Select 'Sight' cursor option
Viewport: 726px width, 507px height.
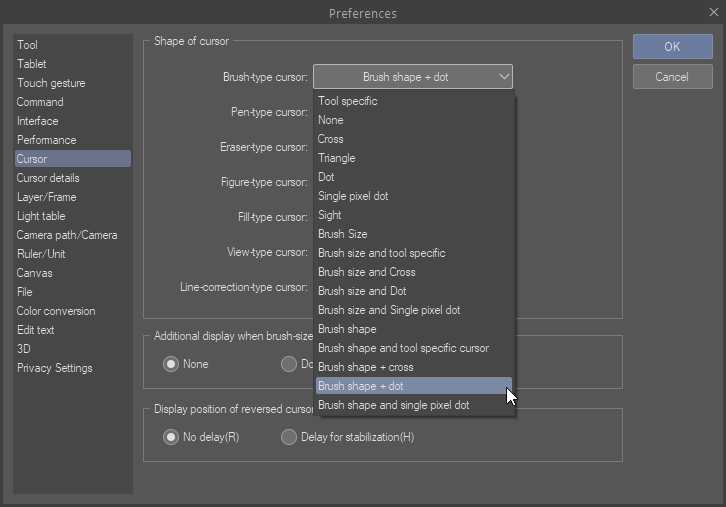pos(330,215)
